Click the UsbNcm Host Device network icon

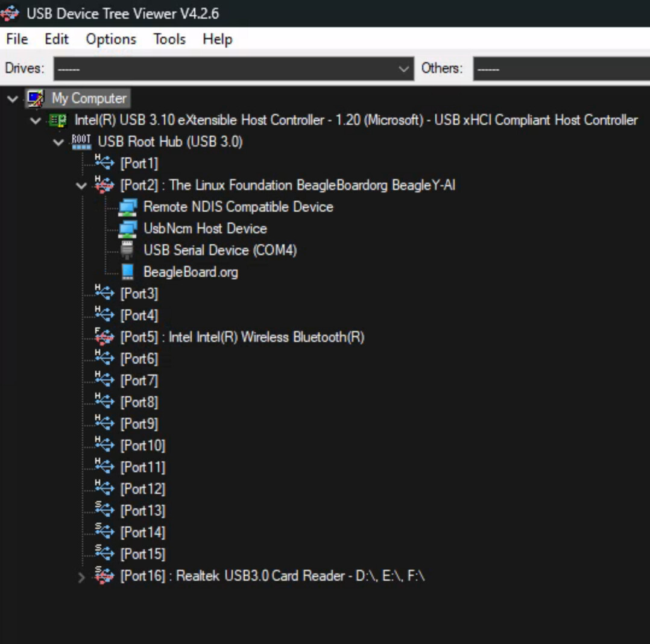tap(128, 229)
